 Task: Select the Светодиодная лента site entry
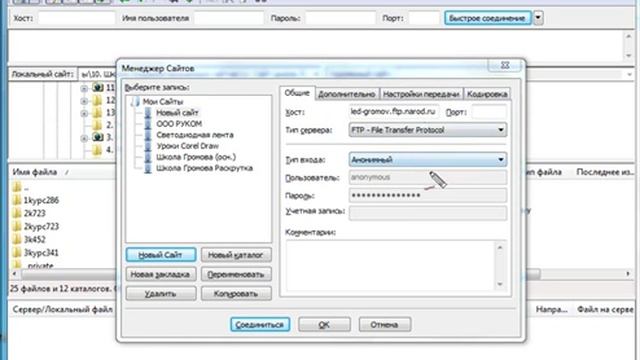click(x=195, y=135)
